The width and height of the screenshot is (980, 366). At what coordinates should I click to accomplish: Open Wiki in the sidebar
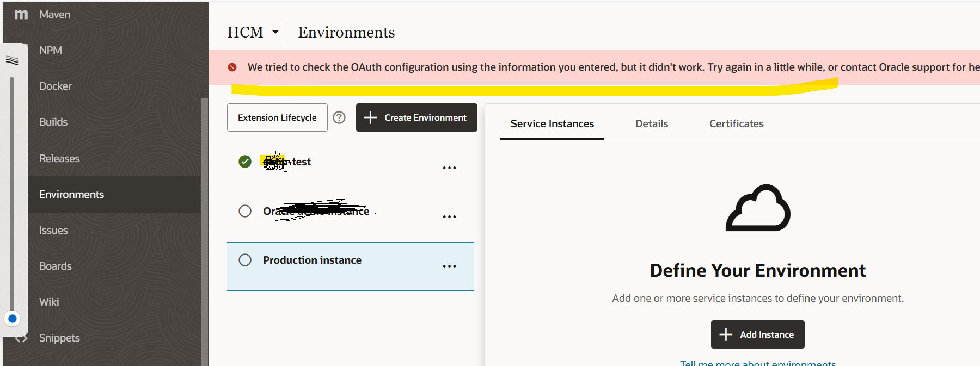pos(49,302)
